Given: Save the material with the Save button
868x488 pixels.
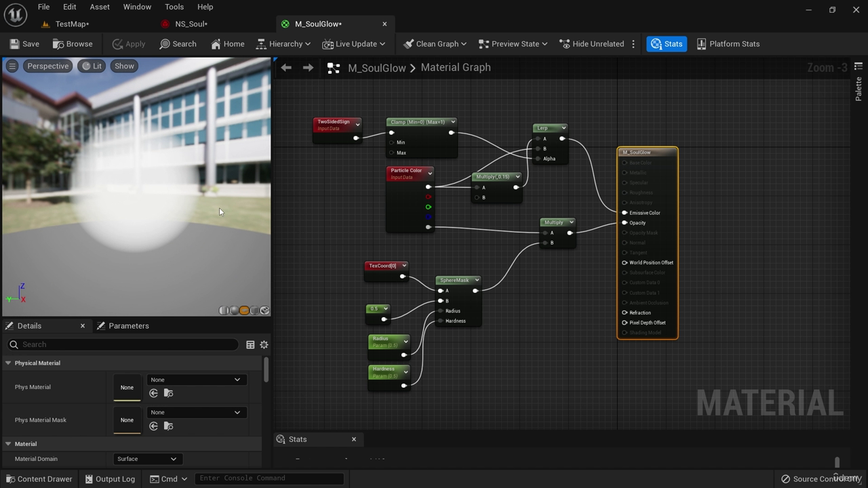Looking at the screenshot, I should tap(24, 44).
